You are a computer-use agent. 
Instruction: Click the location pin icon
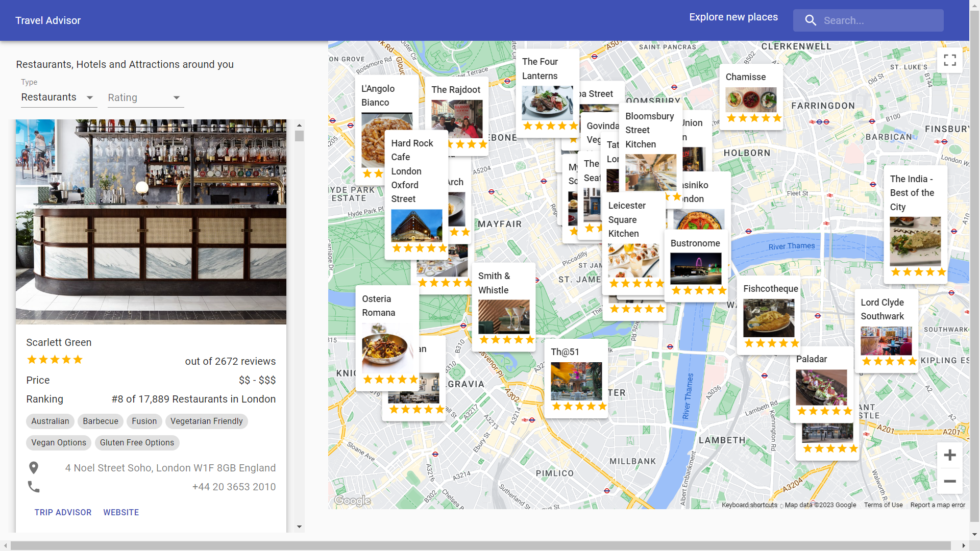tap(34, 468)
